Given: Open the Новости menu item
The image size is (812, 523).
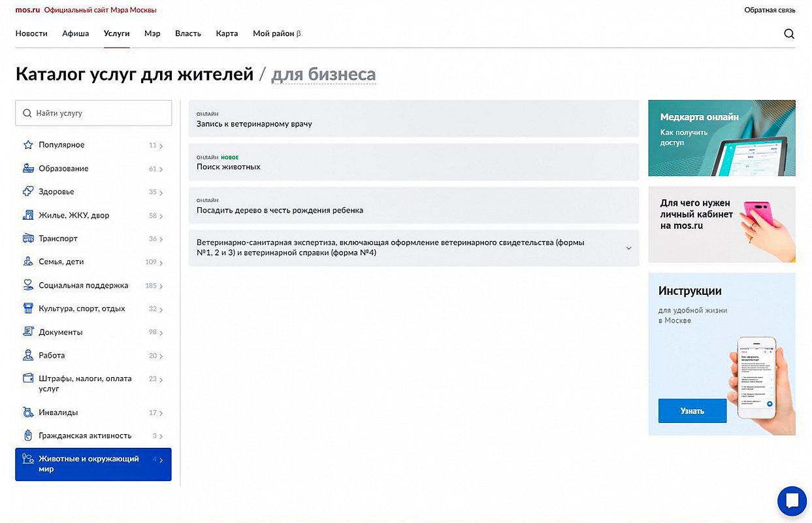Looking at the screenshot, I should tap(31, 33).
